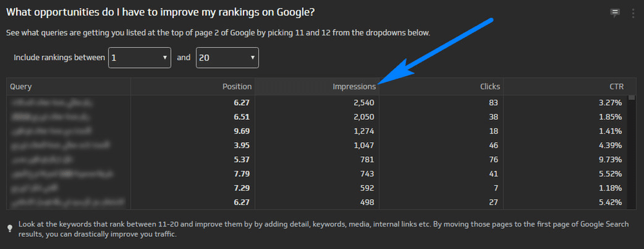Image resolution: width=644 pixels, height=249 pixels.
Task: Click position value 6.51
Action: tap(241, 117)
